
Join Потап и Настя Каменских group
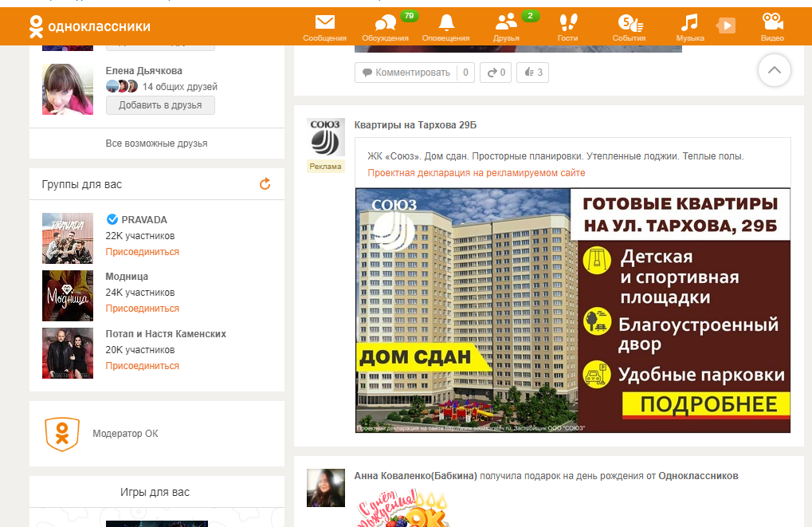click(143, 366)
